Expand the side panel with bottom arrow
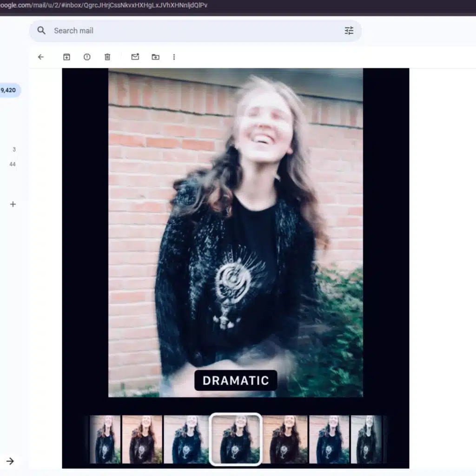The image size is (476, 476). click(x=10, y=461)
